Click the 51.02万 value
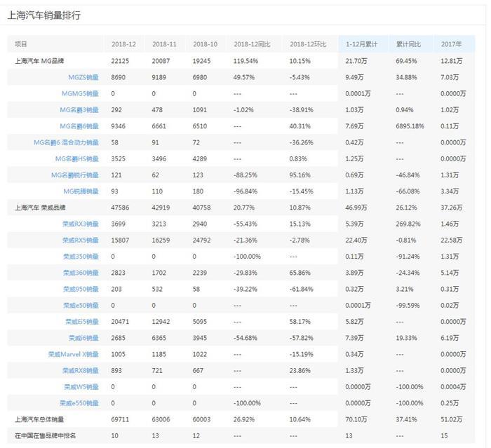Screen dimensions: 491x448 [x=451, y=419]
